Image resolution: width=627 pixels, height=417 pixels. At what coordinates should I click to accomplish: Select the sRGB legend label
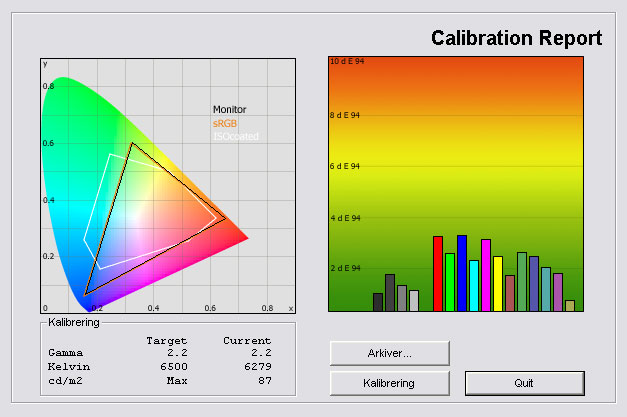(225, 123)
